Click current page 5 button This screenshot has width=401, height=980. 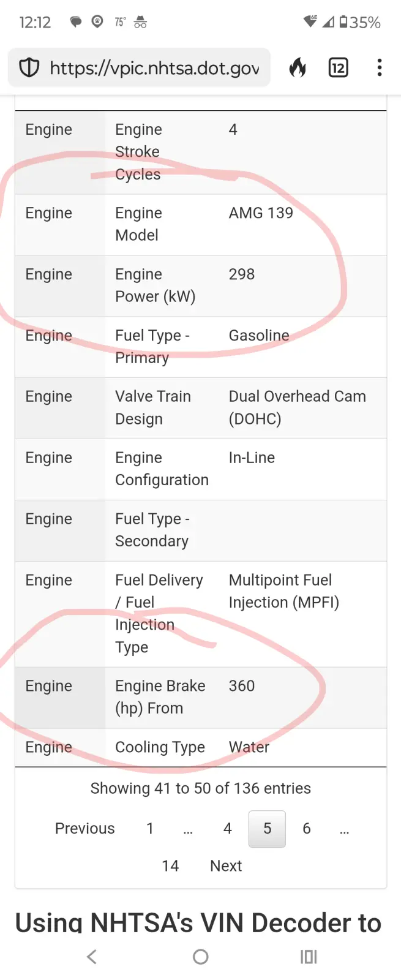pyautogui.click(x=267, y=829)
